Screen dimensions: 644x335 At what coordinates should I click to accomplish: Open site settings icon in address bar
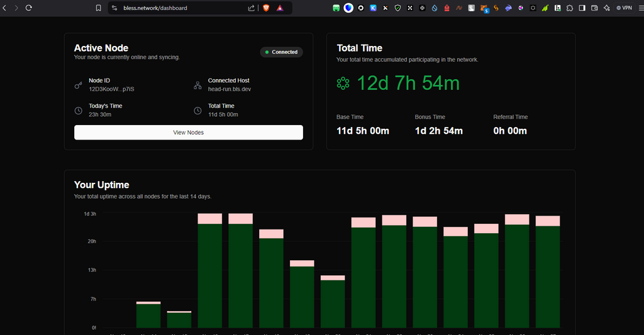[114, 8]
